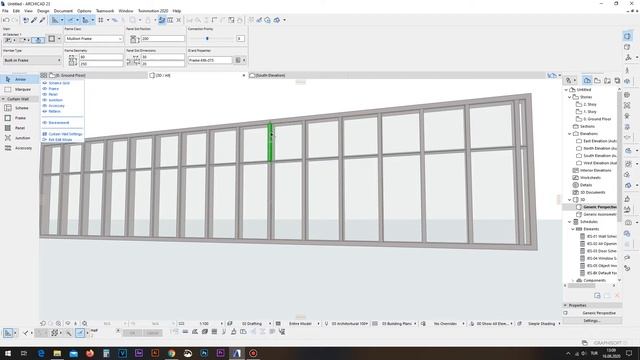Screen dimensions: 640x360
Task: Toggle Pattern visibility eye in edit panel
Action: tap(45, 111)
